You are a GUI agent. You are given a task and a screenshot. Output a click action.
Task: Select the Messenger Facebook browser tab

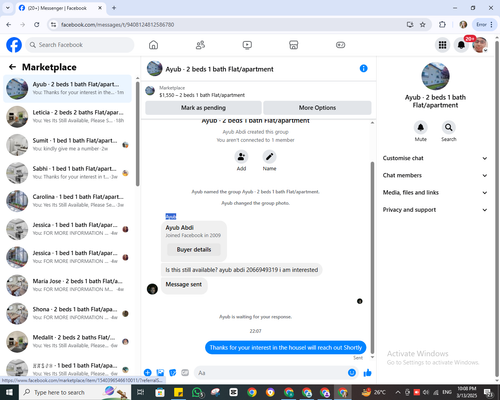click(x=61, y=8)
